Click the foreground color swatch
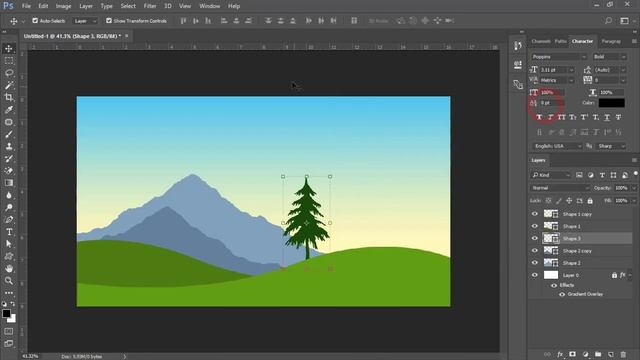The width and height of the screenshot is (640, 360). click(6, 313)
